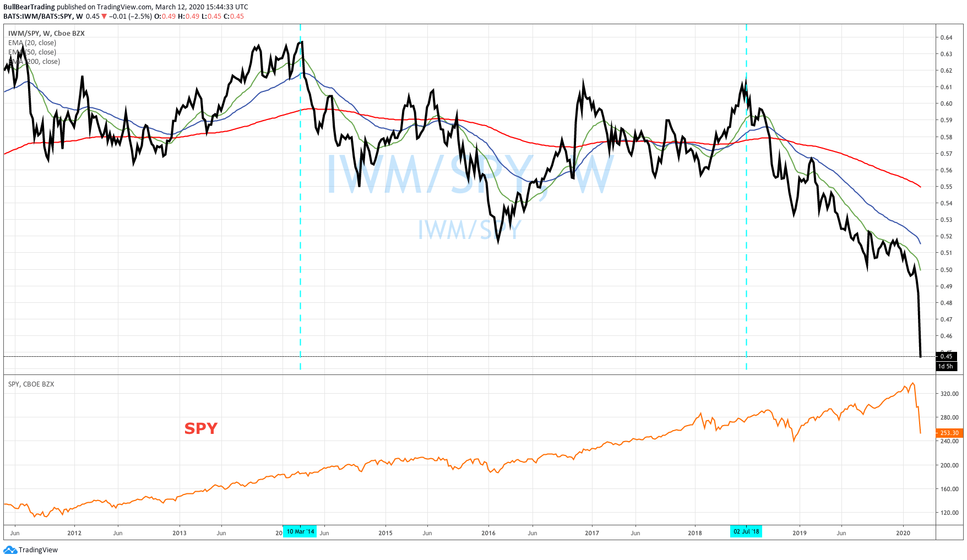Click the BullBearTrading author name

pos(29,7)
